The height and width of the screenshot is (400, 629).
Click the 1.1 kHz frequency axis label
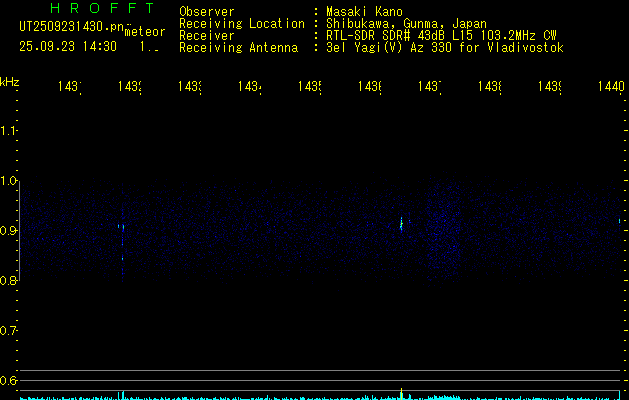coord(8,131)
